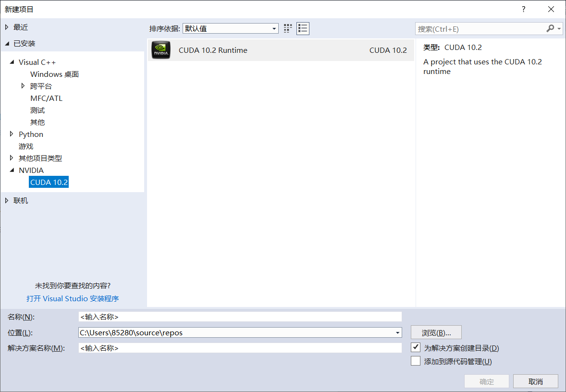Click the 取消 button
The image size is (566, 392).
536,381
